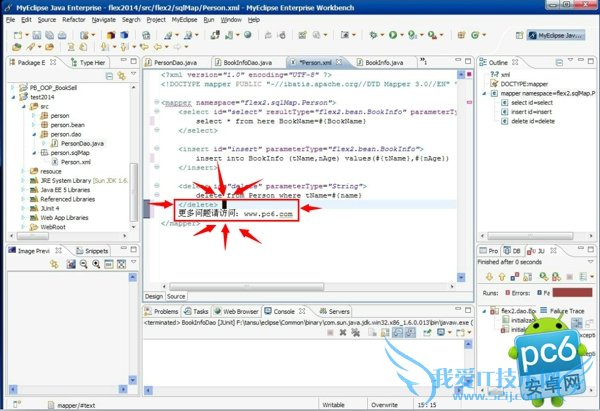Screen dimensions: 600x411
Task: Open the Type Hierarchy tab
Action: tap(91, 62)
